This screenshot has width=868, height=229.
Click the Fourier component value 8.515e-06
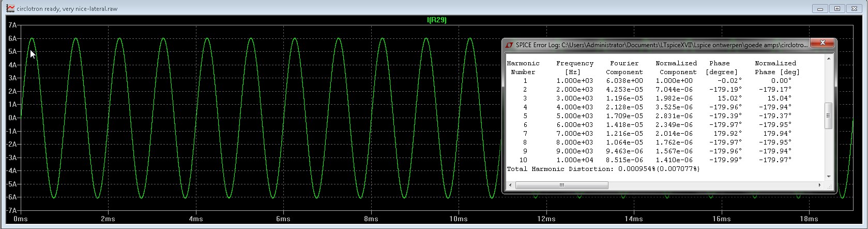[625, 160]
